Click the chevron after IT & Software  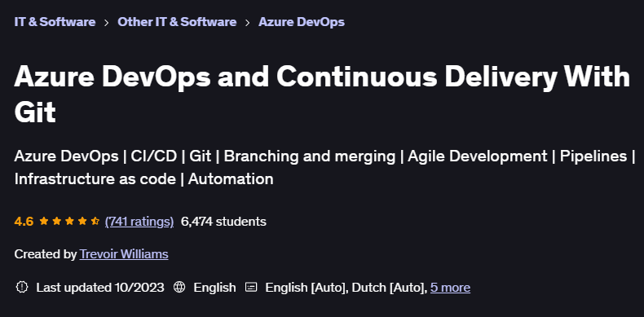pyautogui.click(x=106, y=23)
